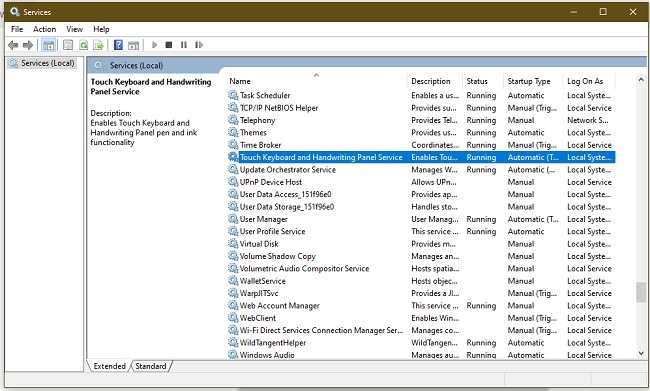Screen dimensions: 650x391
Task: Select Volume Shadow Copy service row
Action: coord(421,256)
